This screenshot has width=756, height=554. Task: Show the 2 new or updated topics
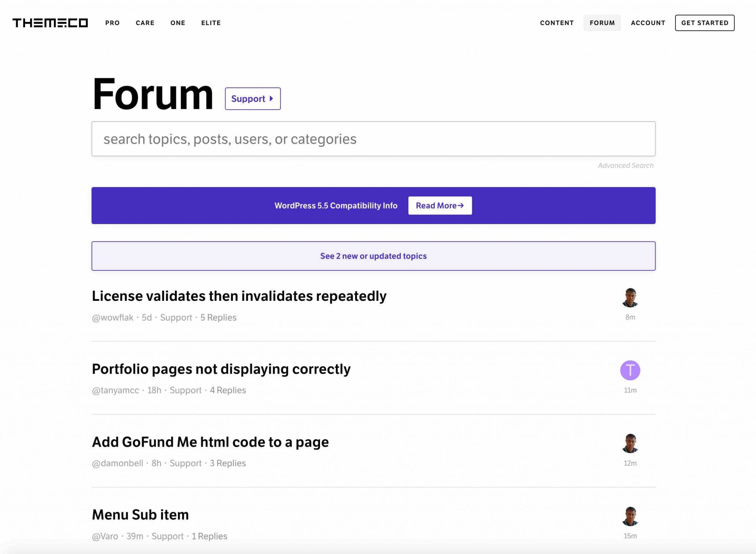point(373,256)
